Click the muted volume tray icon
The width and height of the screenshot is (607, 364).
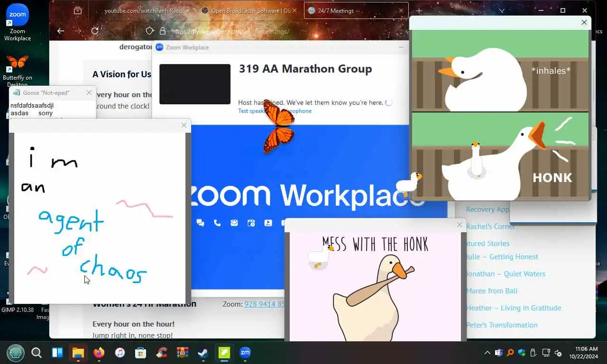click(558, 353)
